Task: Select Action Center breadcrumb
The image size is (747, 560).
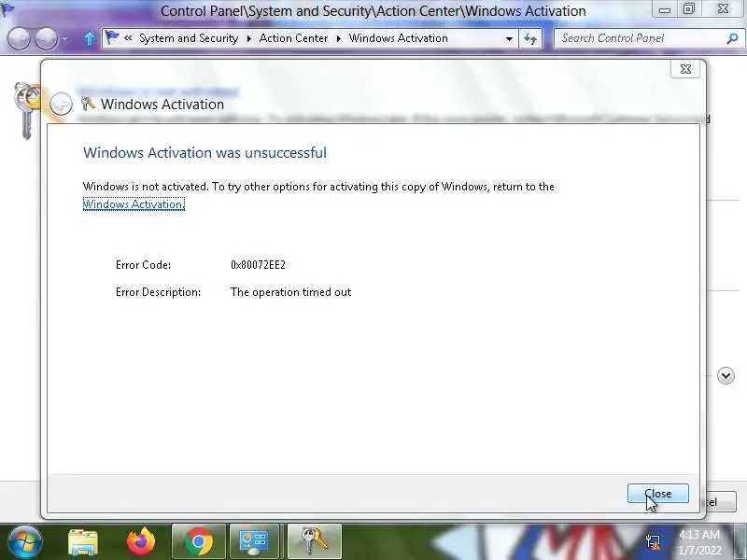Action: [x=293, y=38]
